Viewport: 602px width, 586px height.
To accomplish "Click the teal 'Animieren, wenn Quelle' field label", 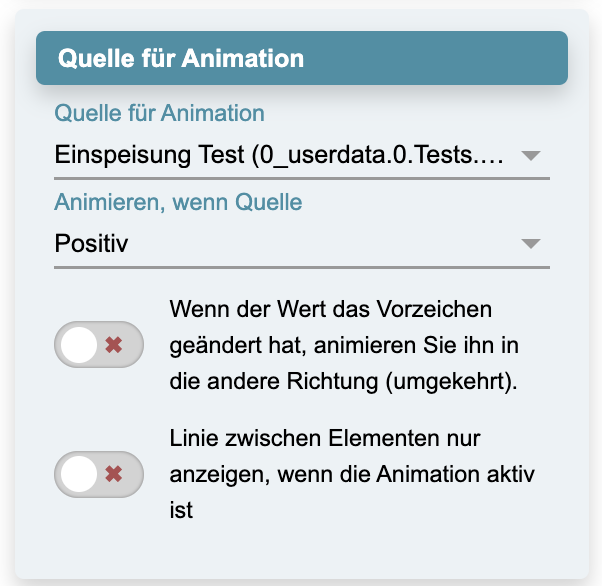I will click(177, 202).
